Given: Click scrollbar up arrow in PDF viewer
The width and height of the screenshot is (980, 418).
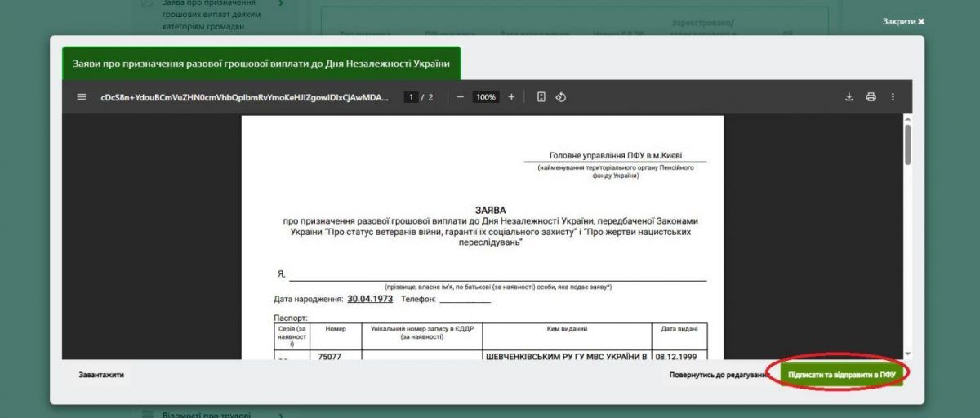Looking at the screenshot, I should tap(907, 119).
